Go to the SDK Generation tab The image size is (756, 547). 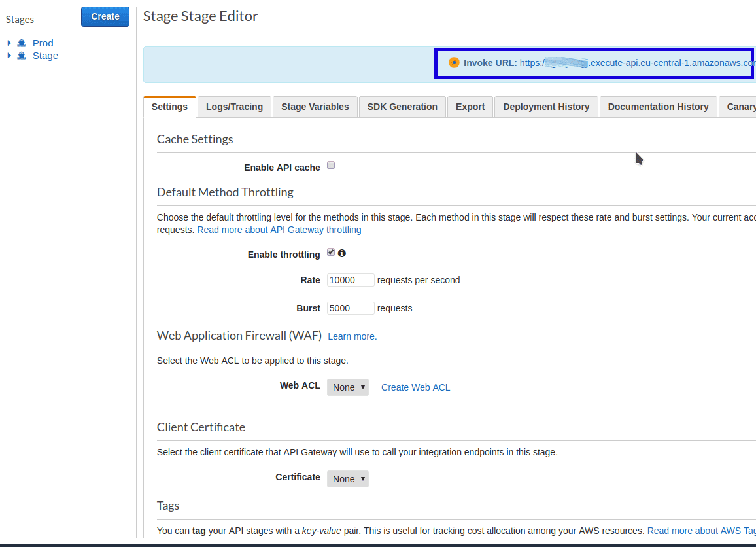(402, 107)
